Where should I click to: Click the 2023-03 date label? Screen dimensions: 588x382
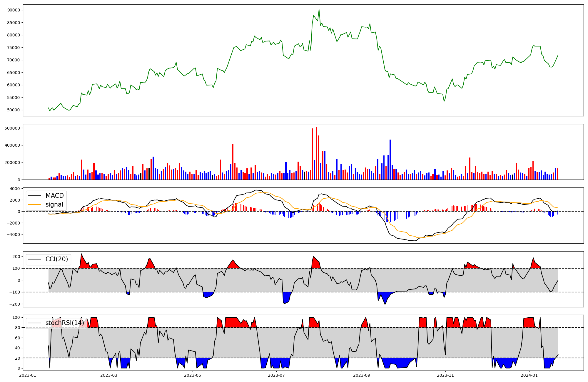[109, 375]
